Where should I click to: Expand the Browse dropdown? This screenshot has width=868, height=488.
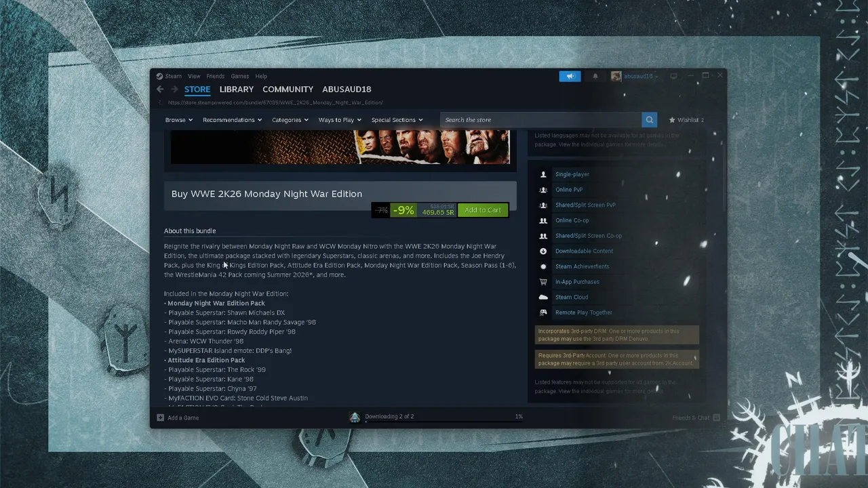click(179, 120)
